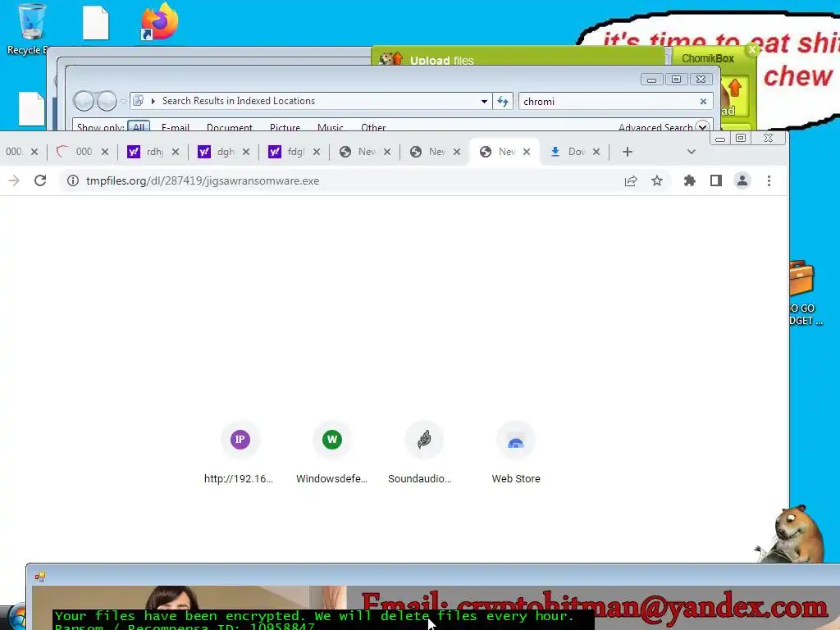Open a new tab with the plus button
The width and height of the screenshot is (840, 630).
point(628,152)
